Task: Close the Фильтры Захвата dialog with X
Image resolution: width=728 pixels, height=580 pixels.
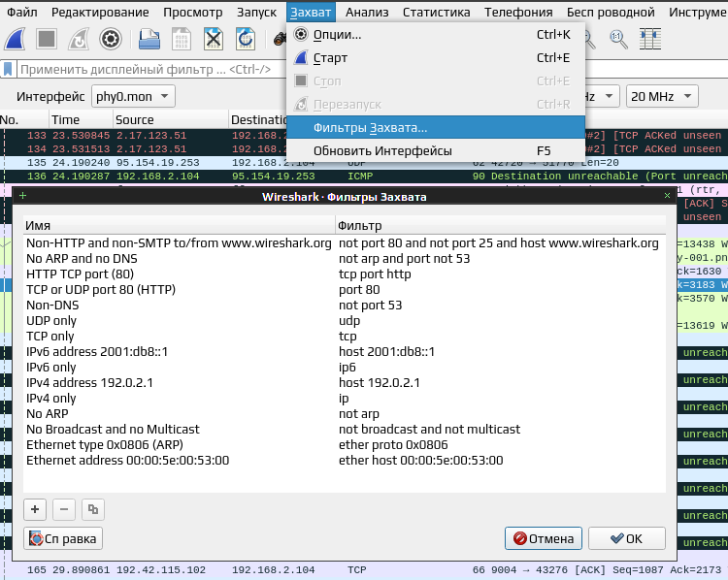Action: pyautogui.click(x=667, y=196)
